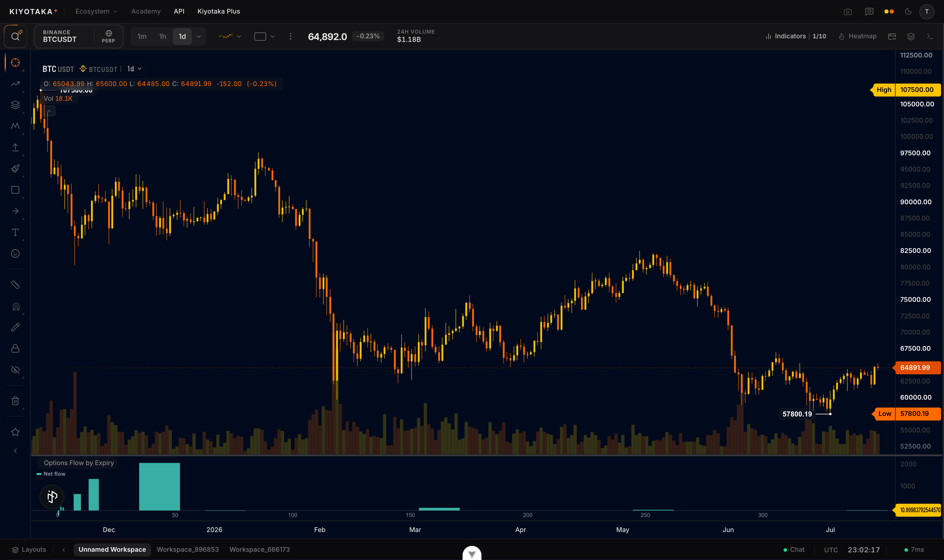944x560 pixels.
Task: Select the brush drawing tool
Action: point(15,168)
